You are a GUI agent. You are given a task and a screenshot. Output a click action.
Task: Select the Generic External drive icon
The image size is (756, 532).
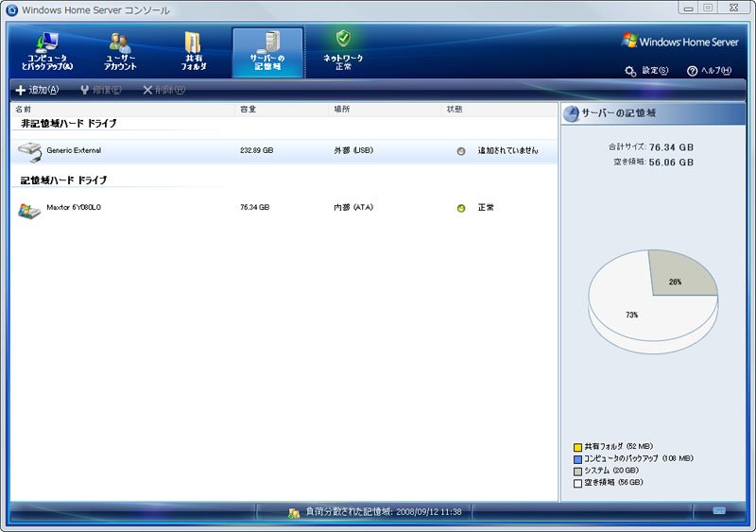[30, 151]
